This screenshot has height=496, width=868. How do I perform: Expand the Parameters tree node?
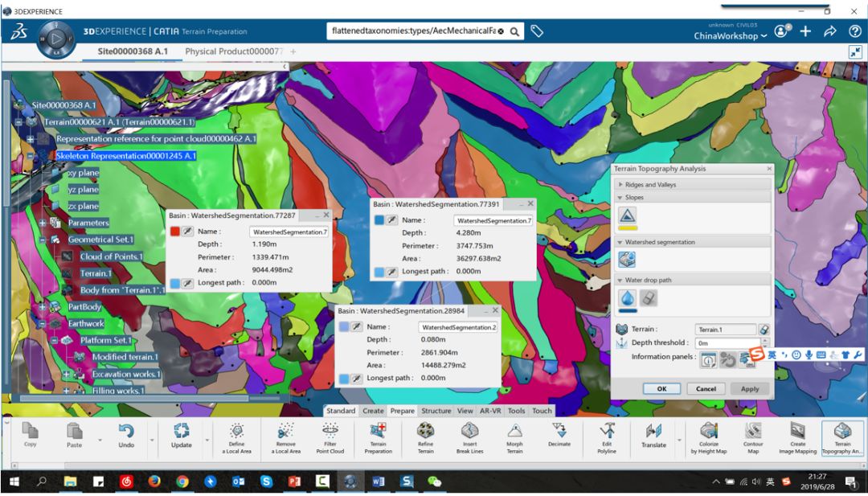(42, 223)
